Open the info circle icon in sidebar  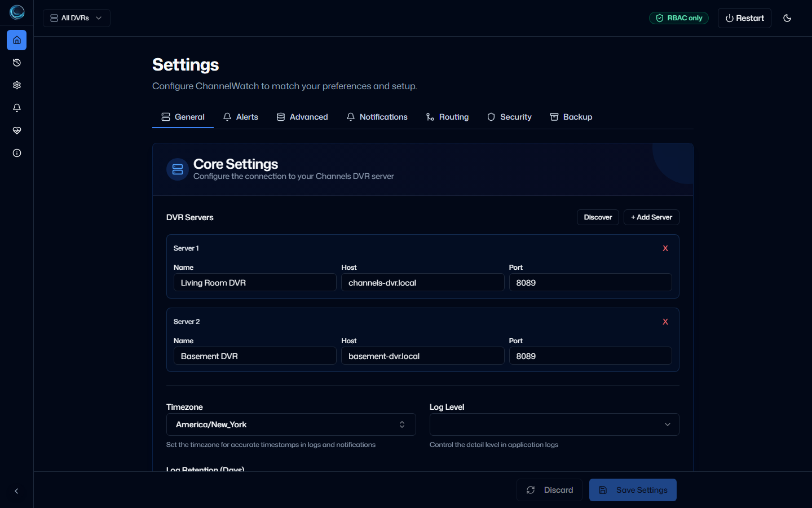(x=17, y=153)
